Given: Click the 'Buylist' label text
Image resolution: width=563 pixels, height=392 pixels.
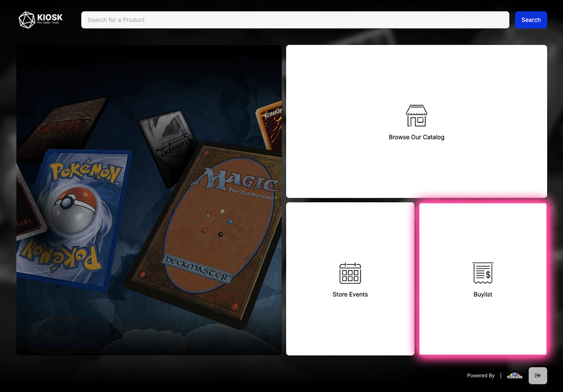Looking at the screenshot, I should point(483,294).
